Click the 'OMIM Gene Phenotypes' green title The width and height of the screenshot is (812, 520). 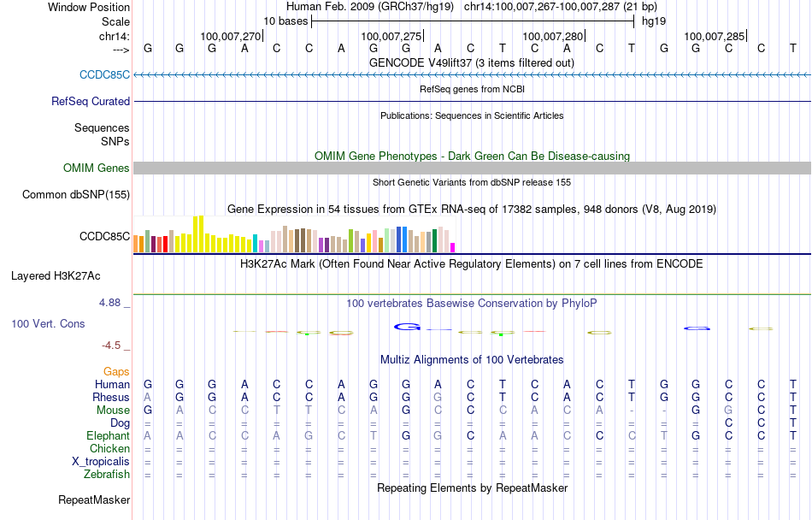pyautogui.click(x=472, y=156)
